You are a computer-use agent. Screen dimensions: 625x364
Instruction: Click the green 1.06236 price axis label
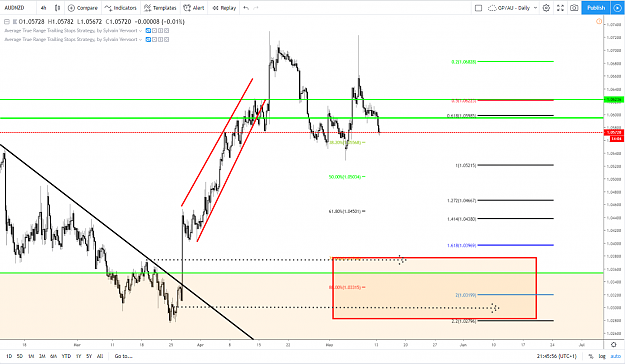(614, 100)
